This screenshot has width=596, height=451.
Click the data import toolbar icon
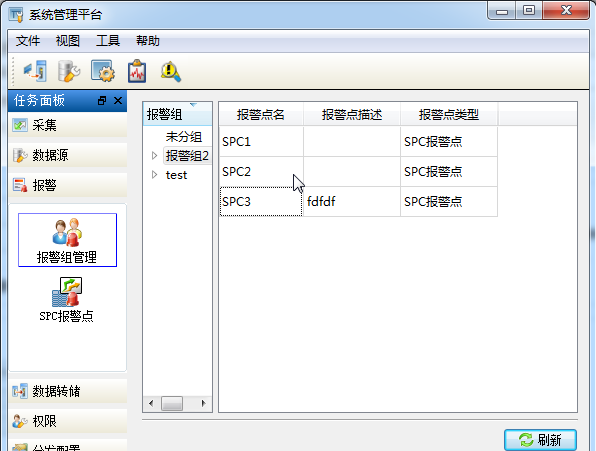pyautogui.click(x=35, y=71)
